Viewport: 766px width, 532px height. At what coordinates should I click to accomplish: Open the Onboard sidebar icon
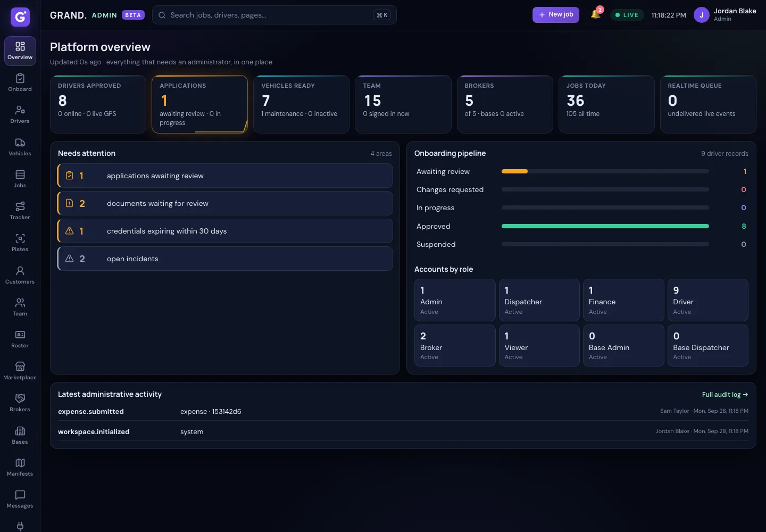(20, 83)
